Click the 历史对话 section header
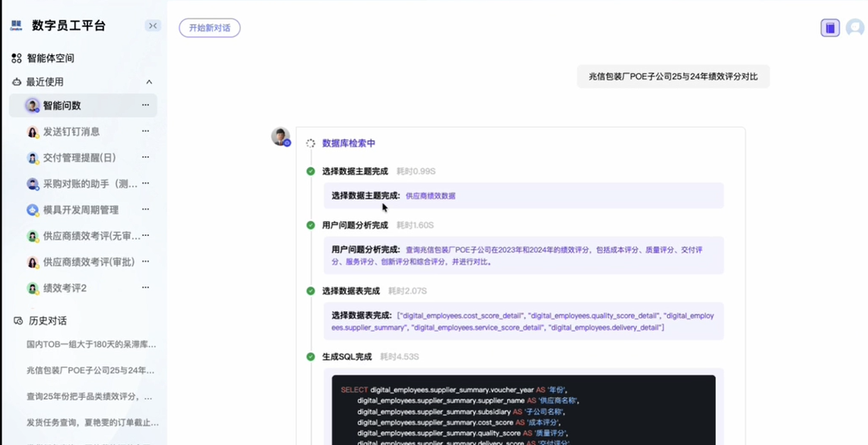868x445 pixels. point(47,321)
